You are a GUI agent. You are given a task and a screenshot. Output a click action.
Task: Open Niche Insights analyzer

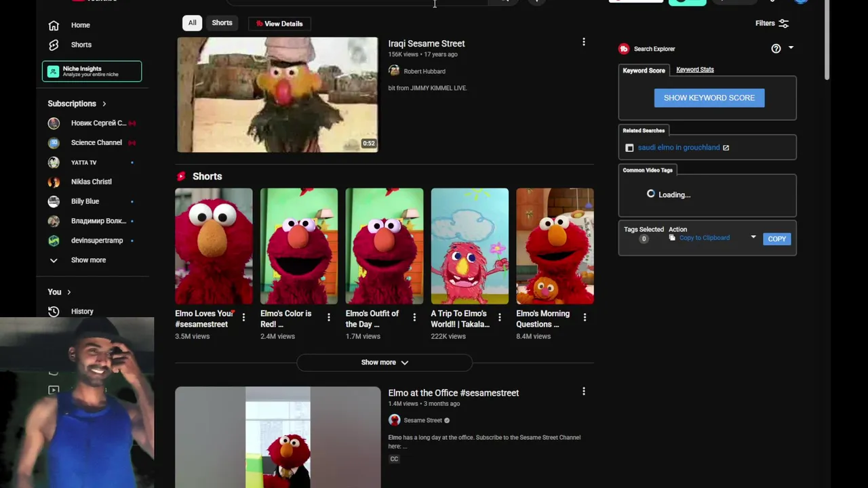coord(92,71)
